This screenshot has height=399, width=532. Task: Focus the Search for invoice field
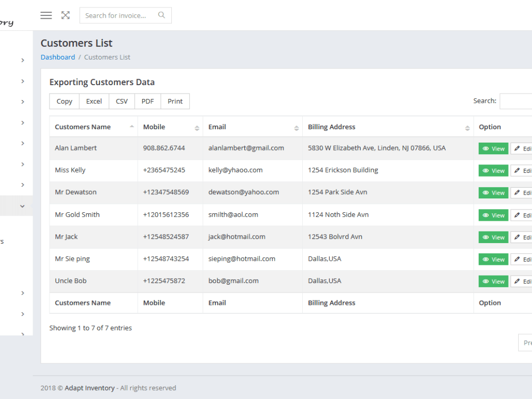pyautogui.click(x=119, y=15)
